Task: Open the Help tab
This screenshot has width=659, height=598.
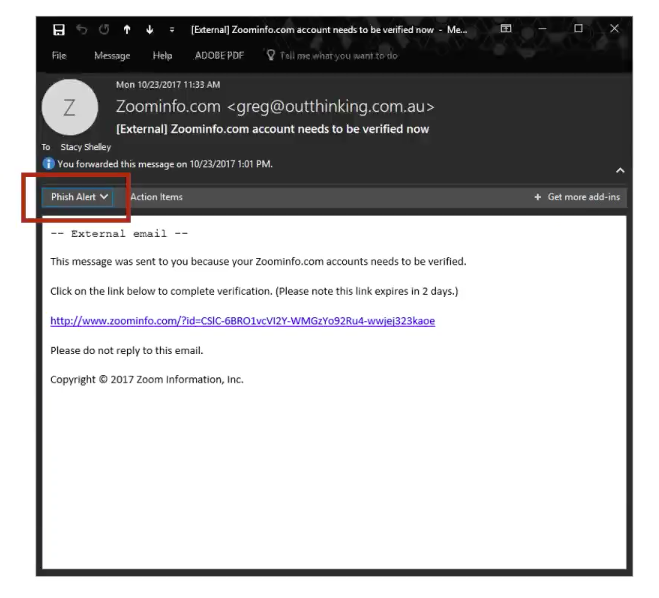Action: click(162, 55)
